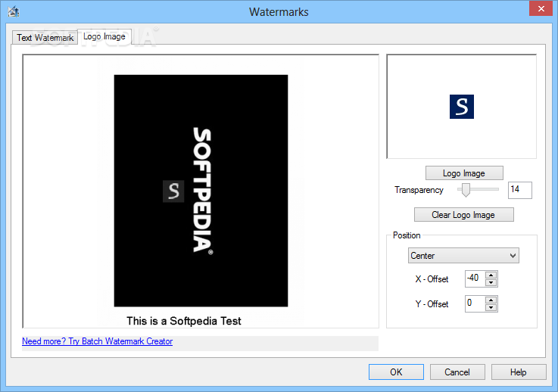Viewport: 558px width, 392px height.
Task: Decrease Y - Offset with down arrow
Action: (x=491, y=308)
